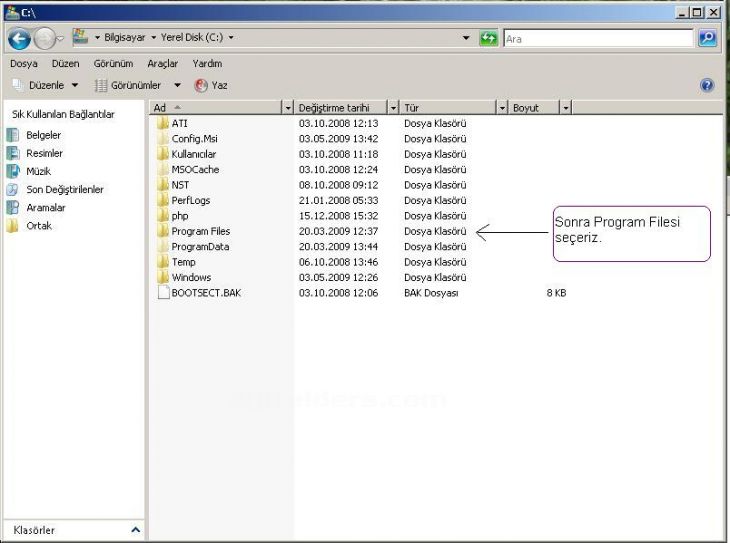Open the Yardım menu
Viewport: 730px width, 543px height.
click(207, 63)
